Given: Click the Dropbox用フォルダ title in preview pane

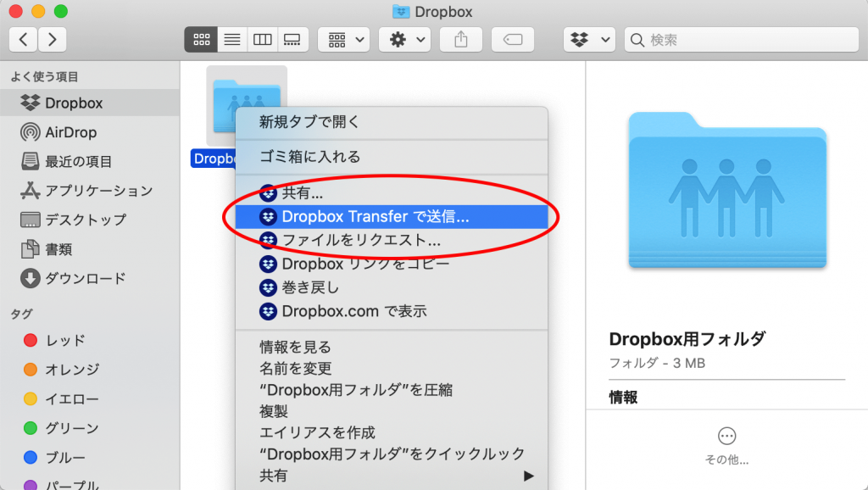Looking at the screenshot, I should pyautogui.click(x=687, y=338).
